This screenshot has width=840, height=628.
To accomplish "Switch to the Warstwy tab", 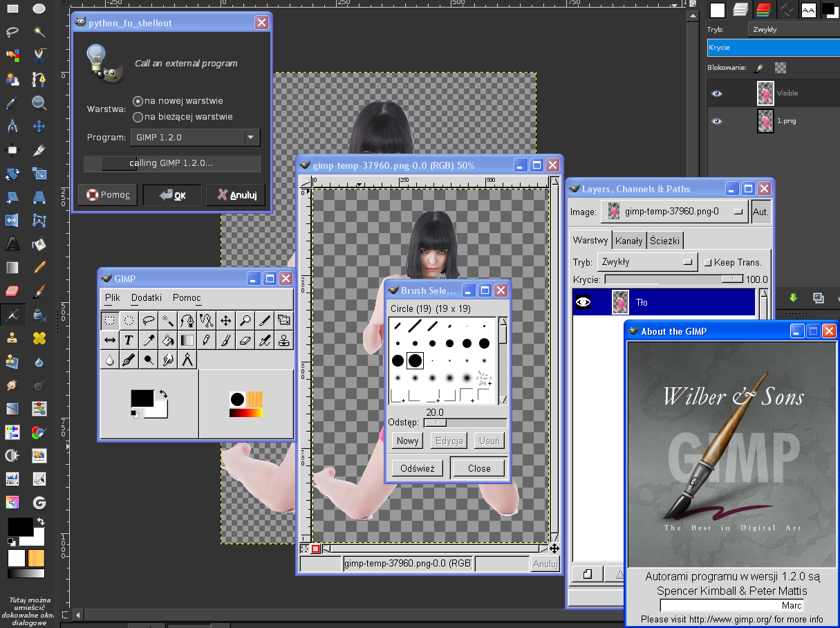I will pyautogui.click(x=590, y=240).
